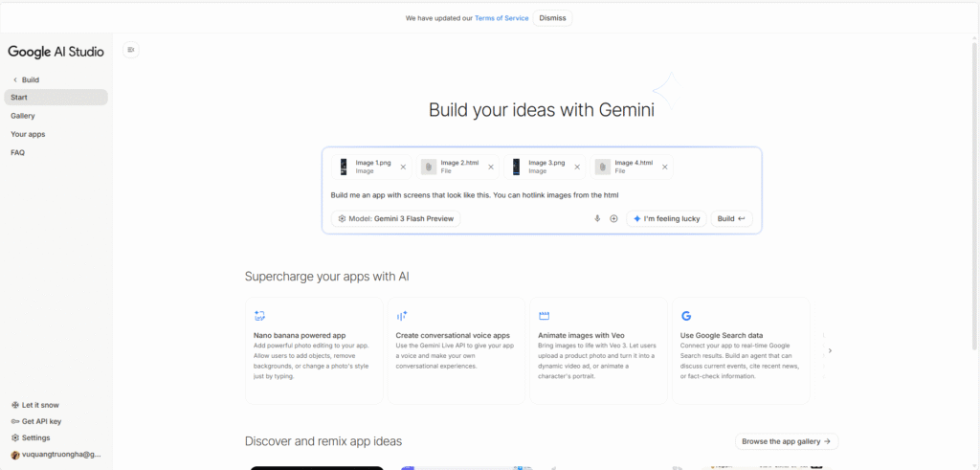980x470 pixels.
Task: Remove the Image 2.html attachment
Action: [491, 167]
